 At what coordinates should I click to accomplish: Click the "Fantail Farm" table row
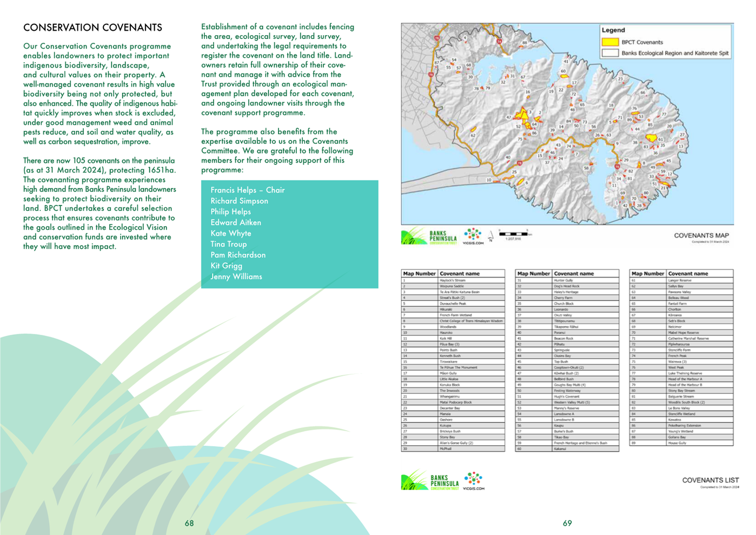pos(681,303)
